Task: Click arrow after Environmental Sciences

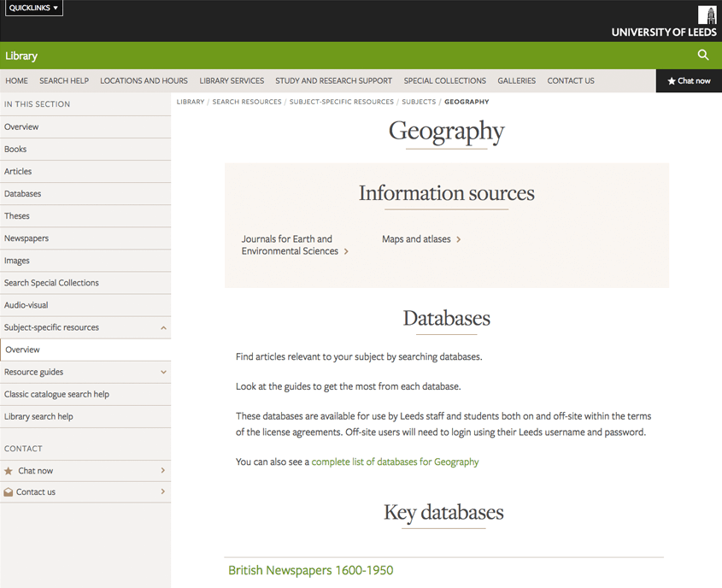Action: [346, 251]
